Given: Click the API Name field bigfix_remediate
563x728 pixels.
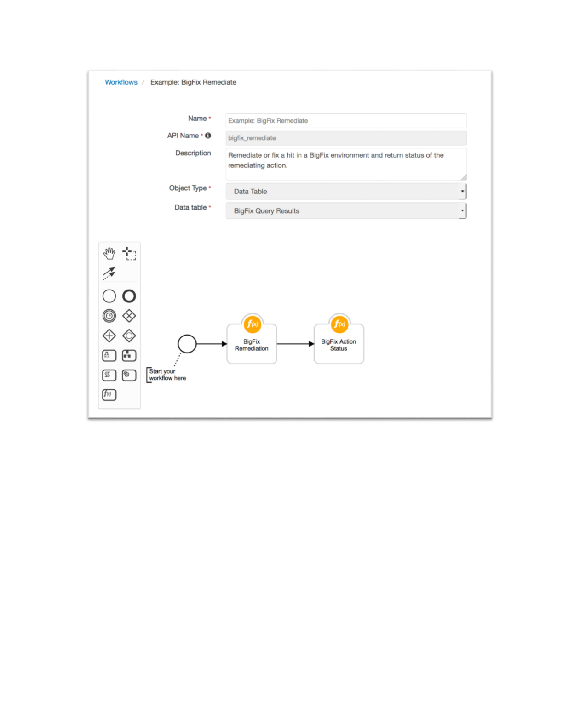Looking at the screenshot, I should 346,138.
